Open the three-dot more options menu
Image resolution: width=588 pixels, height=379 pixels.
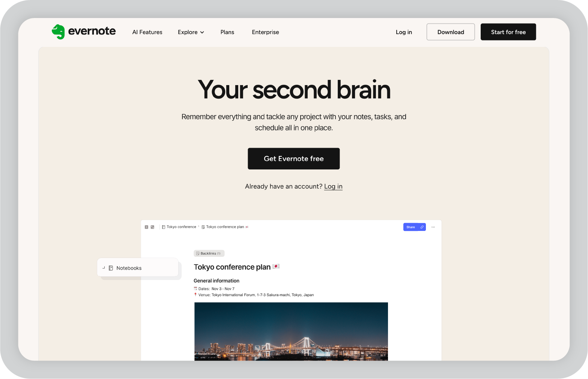coord(433,227)
